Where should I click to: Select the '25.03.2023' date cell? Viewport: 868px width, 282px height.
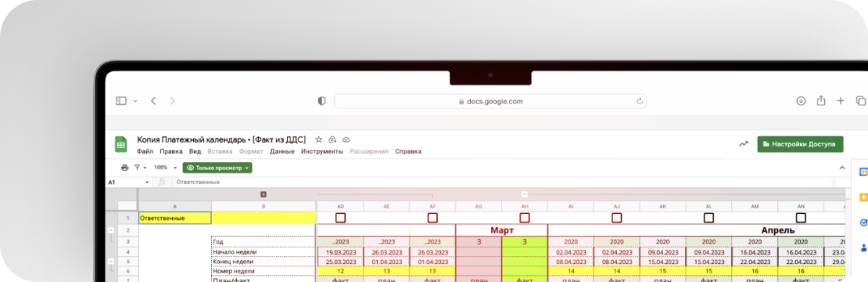coord(340,262)
